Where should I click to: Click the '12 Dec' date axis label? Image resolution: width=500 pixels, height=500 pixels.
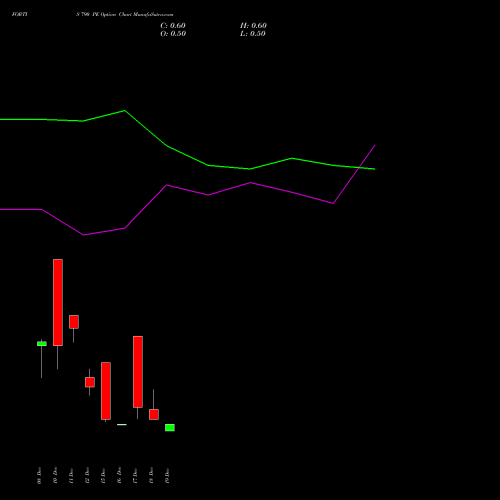[x=87, y=475]
